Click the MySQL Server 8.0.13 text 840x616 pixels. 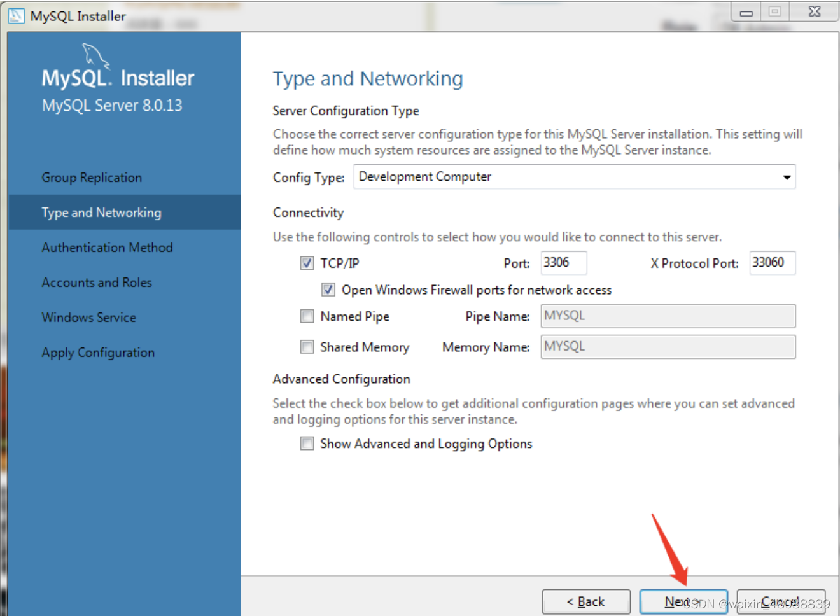[x=112, y=106]
